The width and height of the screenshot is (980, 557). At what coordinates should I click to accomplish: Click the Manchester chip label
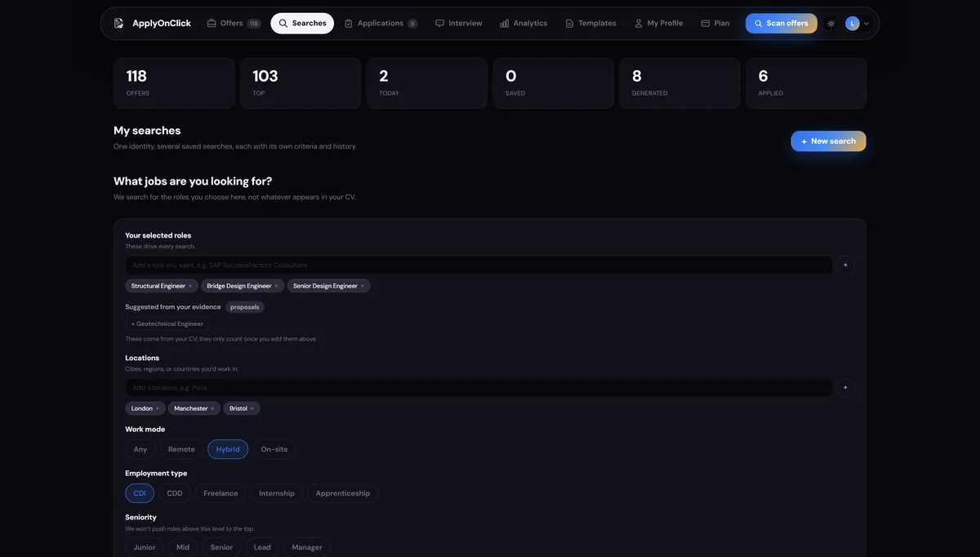click(x=191, y=408)
